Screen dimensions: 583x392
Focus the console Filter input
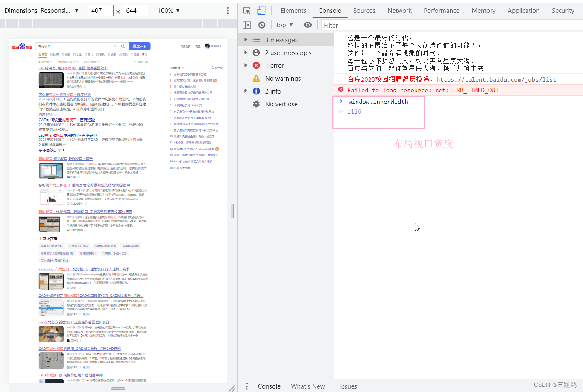pos(452,25)
